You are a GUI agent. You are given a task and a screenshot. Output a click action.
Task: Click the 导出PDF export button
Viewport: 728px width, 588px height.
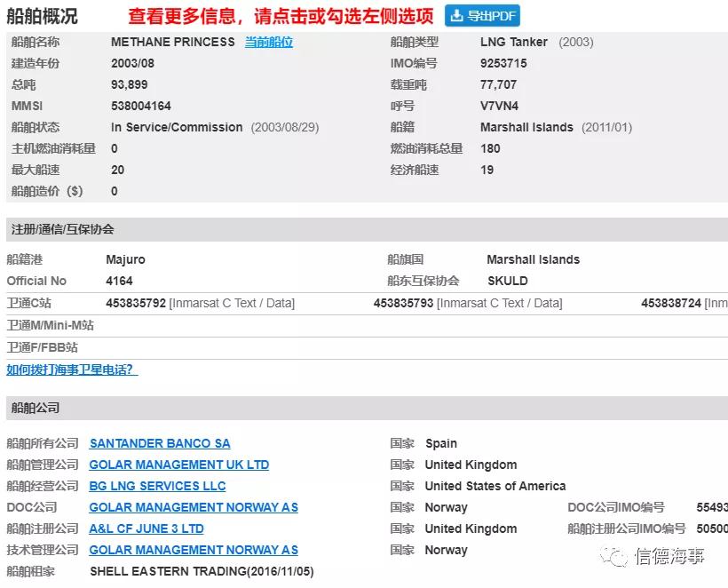click(x=482, y=16)
